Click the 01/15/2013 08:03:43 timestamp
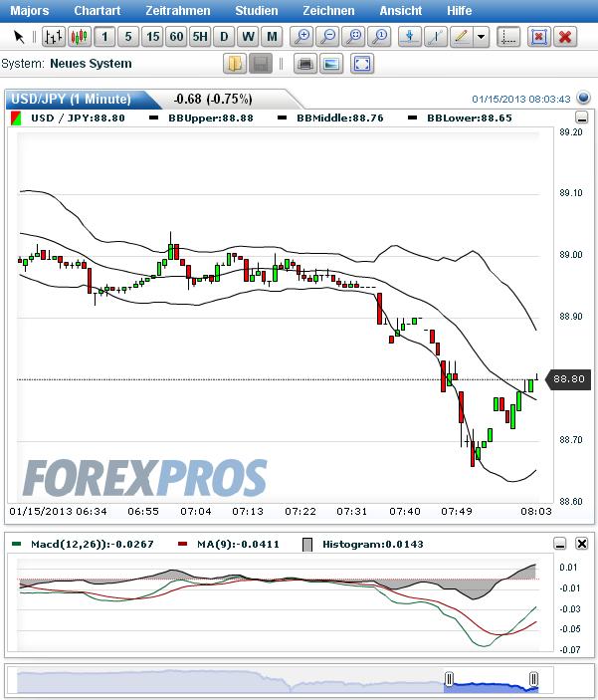 point(521,99)
